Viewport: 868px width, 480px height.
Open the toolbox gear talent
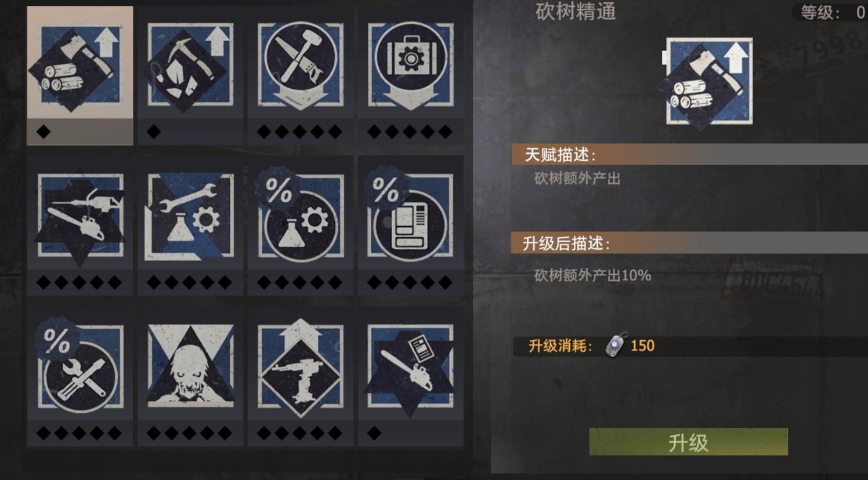click(x=411, y=75)
